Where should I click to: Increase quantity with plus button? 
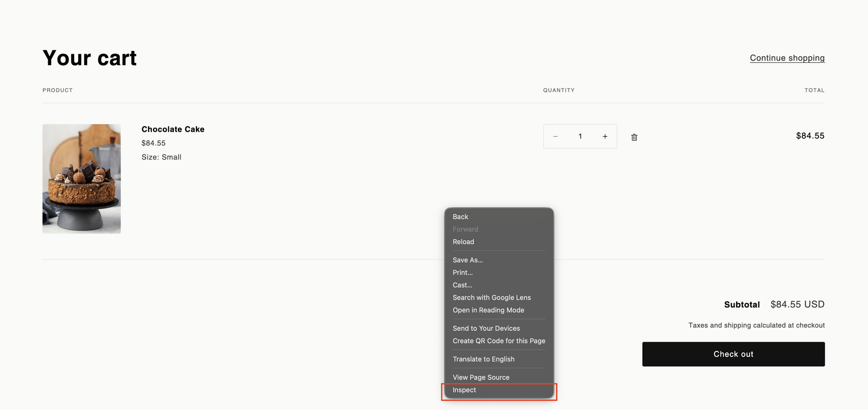pyautogui.click(x=605, y=137)
